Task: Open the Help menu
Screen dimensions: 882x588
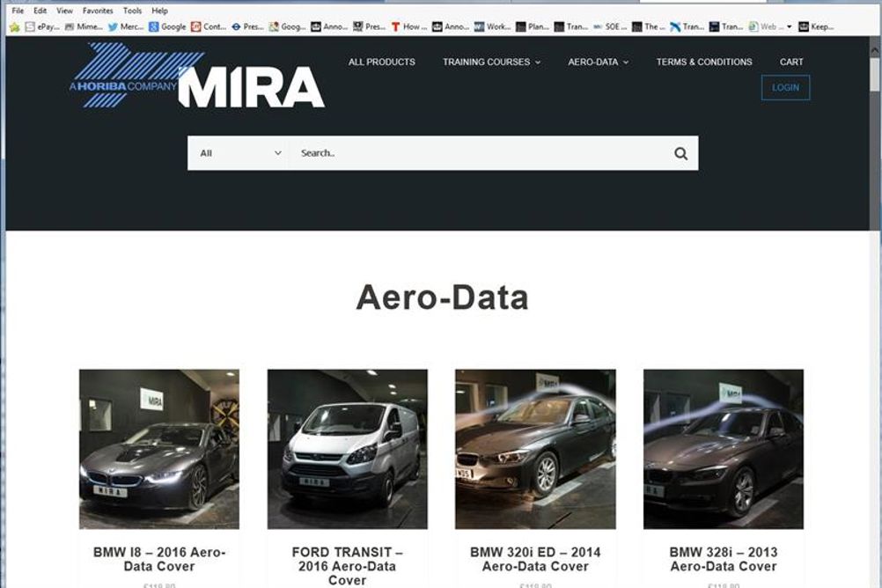Action: pos(159,11)
